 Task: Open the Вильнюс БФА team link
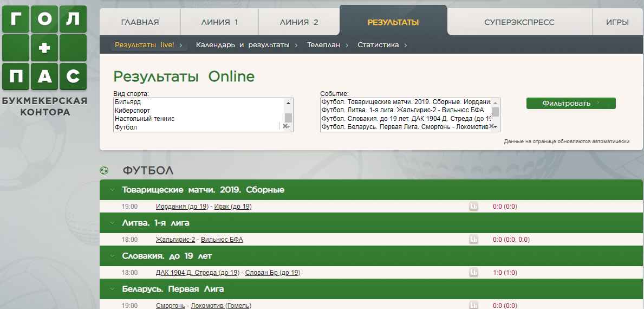pos(222,240)
